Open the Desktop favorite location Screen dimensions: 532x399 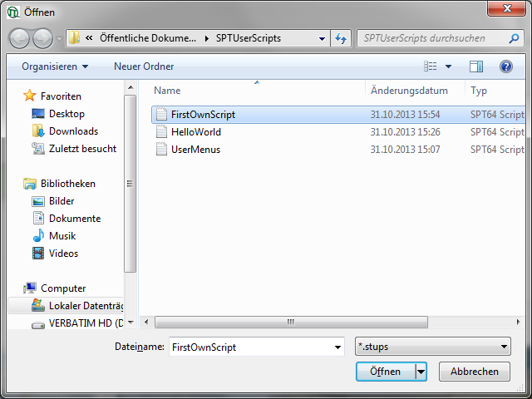click(x=66, y=114)
